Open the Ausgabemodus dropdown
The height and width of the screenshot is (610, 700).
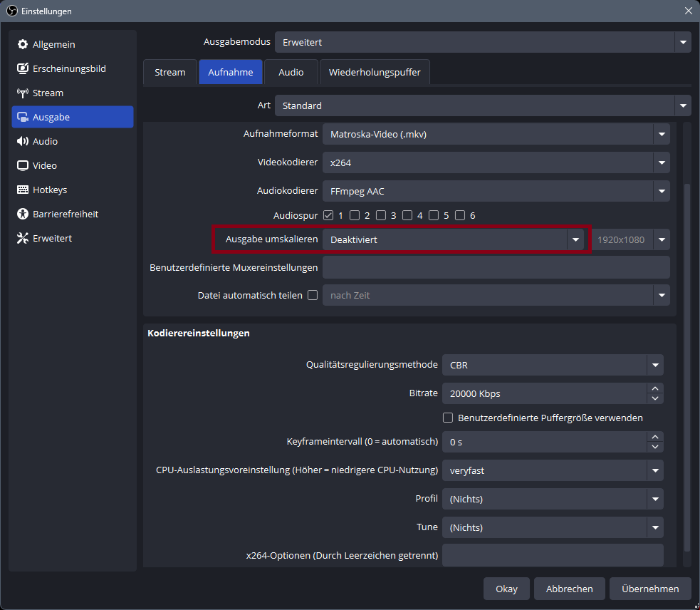pos(483,42)
